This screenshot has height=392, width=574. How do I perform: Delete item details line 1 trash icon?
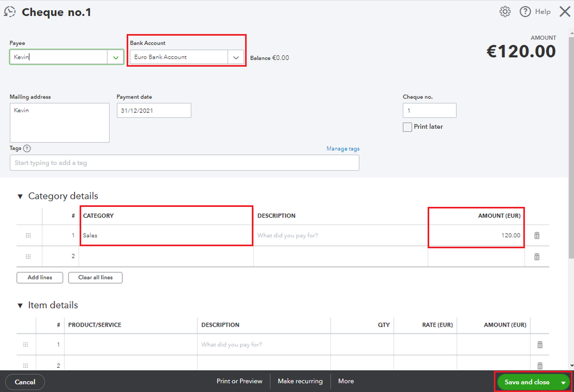(x=540, y=344)
